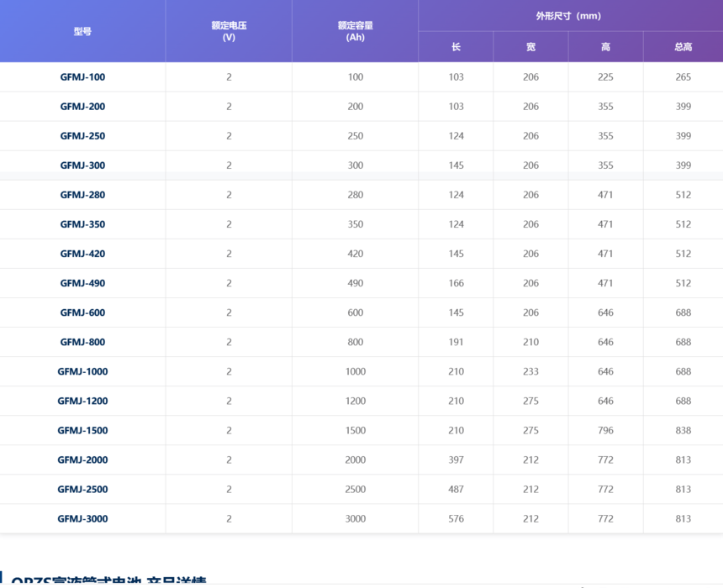The height and width of the screenshot is (588, 723).
Task: Click the GFMJ-300 model label
Action: pyautogui.click(x=82, y=165)
